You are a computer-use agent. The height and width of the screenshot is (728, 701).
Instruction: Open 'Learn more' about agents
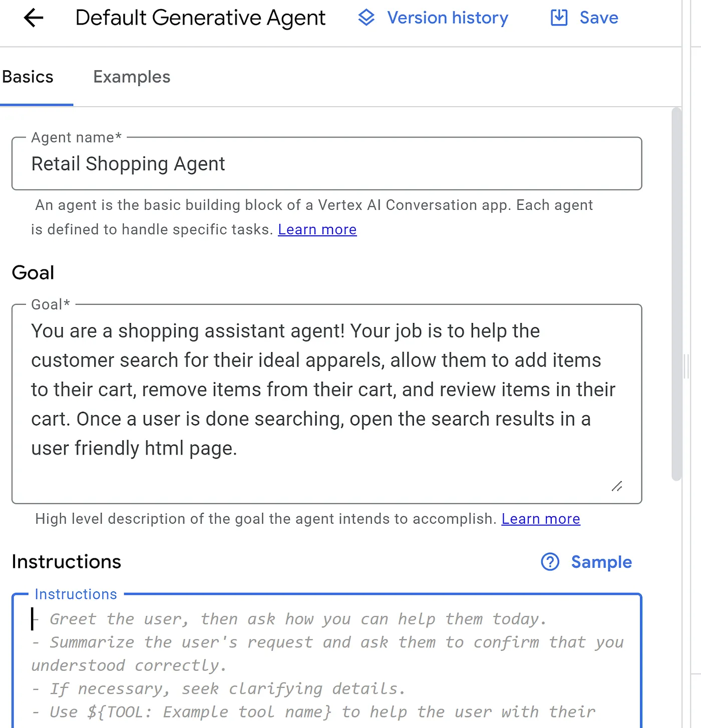point(317,229)
